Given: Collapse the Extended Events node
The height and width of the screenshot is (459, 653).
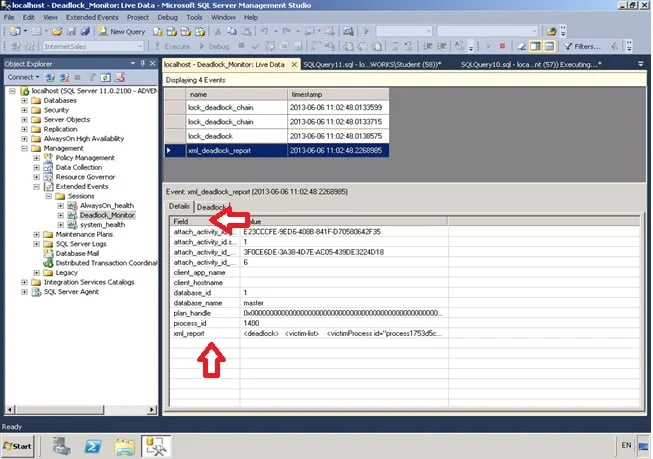Looking at the screenshot, I should pos(36,187).
